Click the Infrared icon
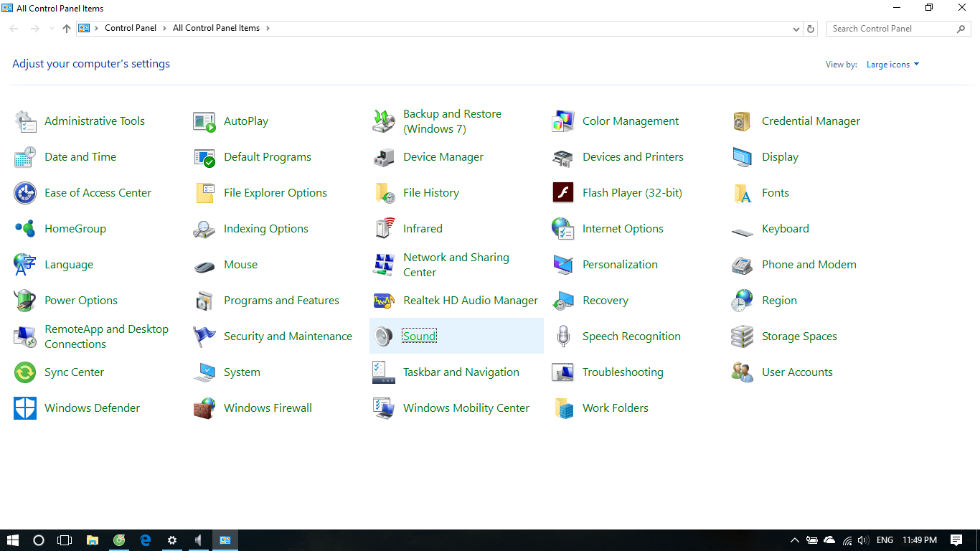The width and height of the screenshot is (980, 551). click(384, 229)
